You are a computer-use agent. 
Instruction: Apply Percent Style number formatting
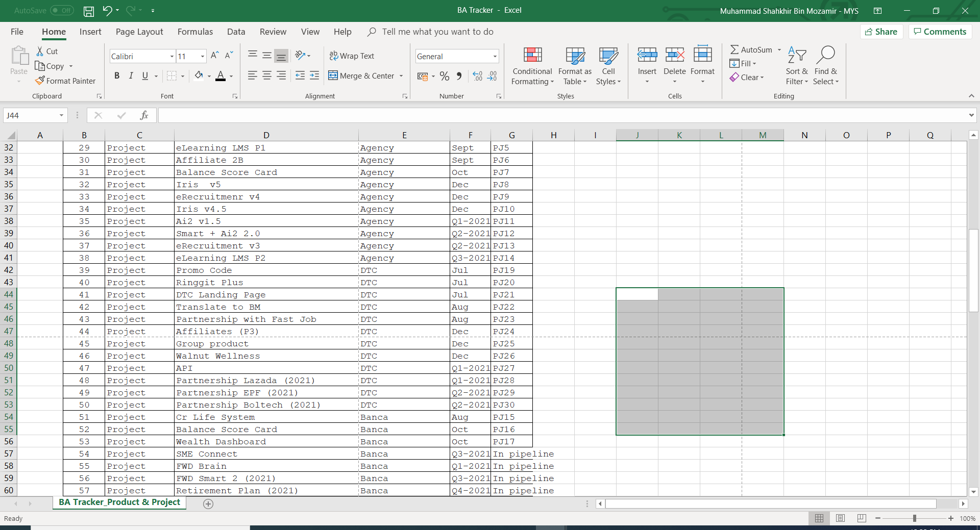[444, 75]
